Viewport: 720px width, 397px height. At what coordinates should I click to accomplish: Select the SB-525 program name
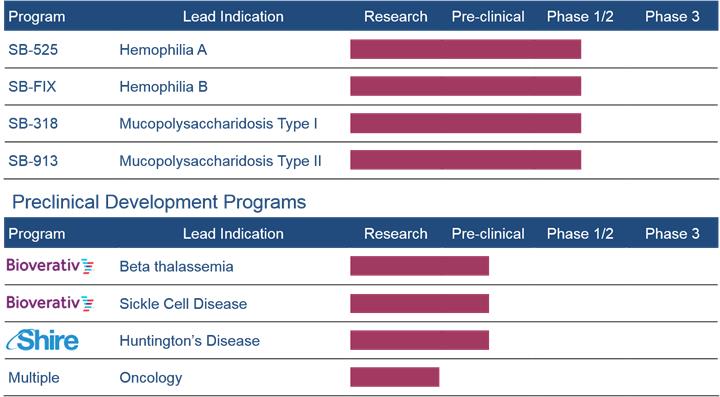click(33, 50)
